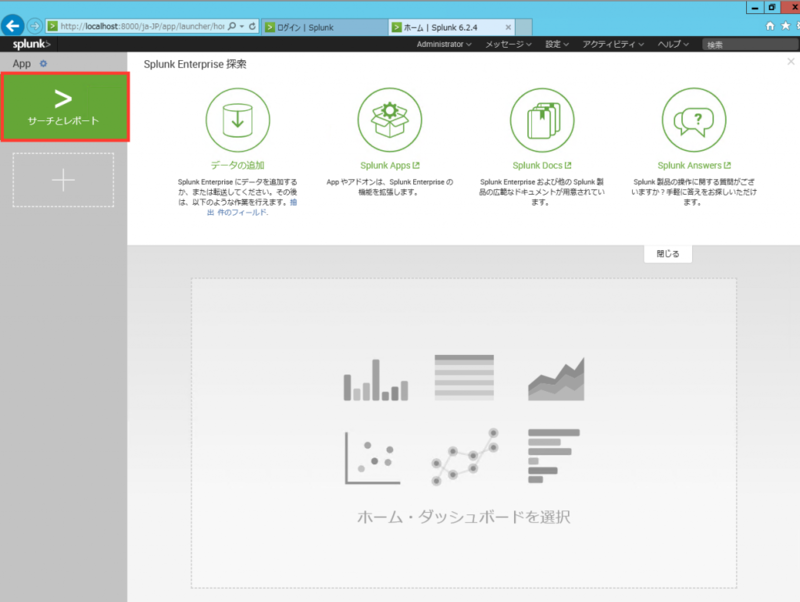Click the add-app plus tile
Screen dimensions: 800x602
click(63, 180)
